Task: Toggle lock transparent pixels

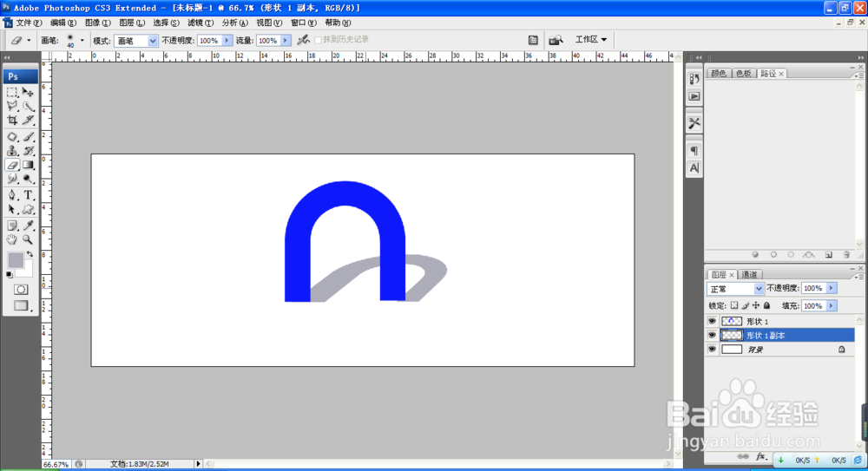Action: click(x=734, y=305)
